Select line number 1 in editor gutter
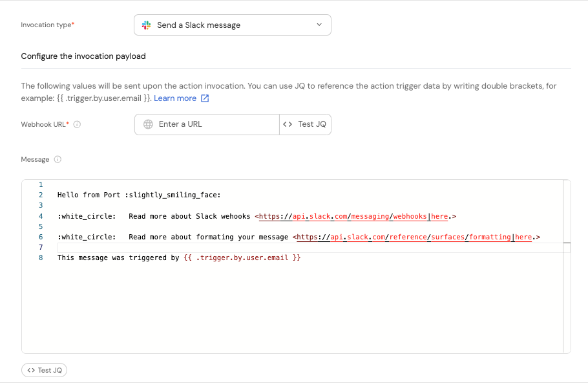Screen dimensions: 588x383 pyautogui.click(x=41, y=184)
